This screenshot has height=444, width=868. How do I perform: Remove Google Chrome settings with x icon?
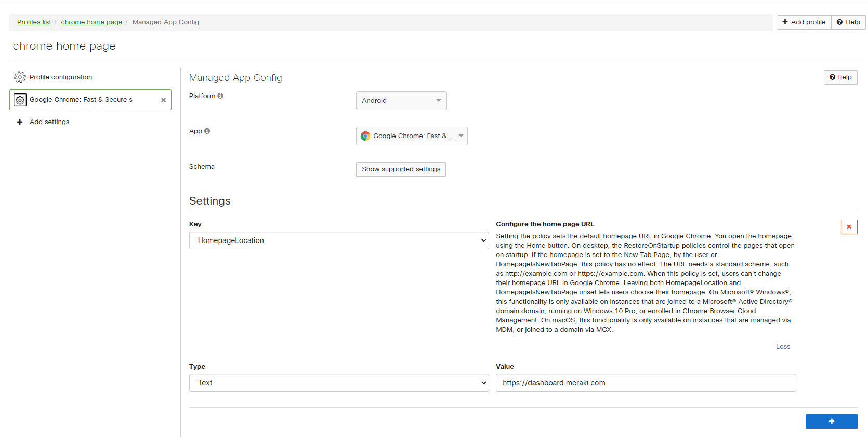point(163,100)
